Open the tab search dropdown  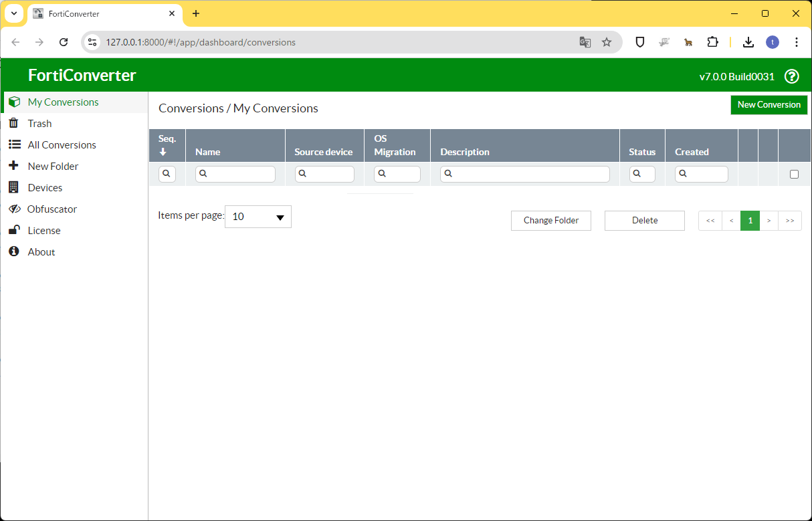(x=14, y=13)
